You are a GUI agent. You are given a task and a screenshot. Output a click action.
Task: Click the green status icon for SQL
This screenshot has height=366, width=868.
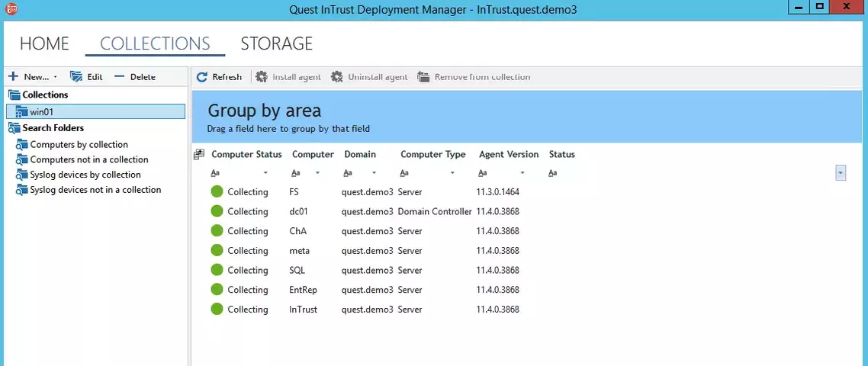pyautogui.click(x=217, y=270)
